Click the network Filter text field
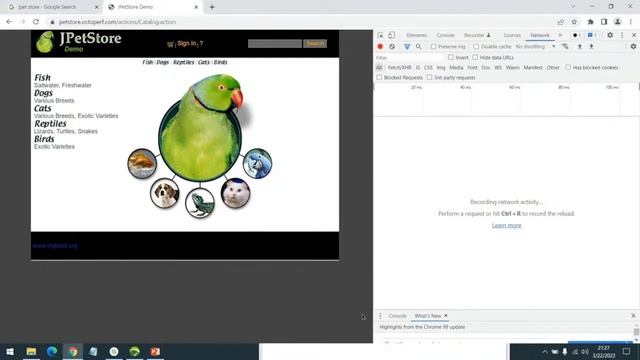 pyautogui.click(x=409, y=58)
